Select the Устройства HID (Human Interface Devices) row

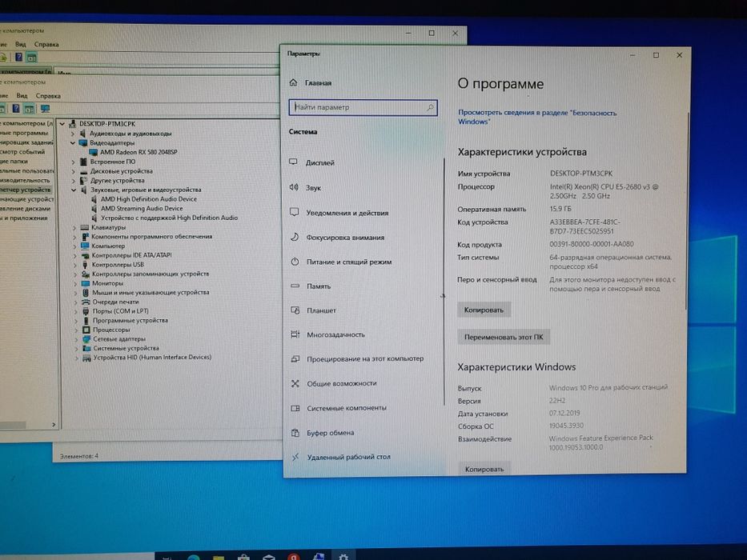(152, 357)
